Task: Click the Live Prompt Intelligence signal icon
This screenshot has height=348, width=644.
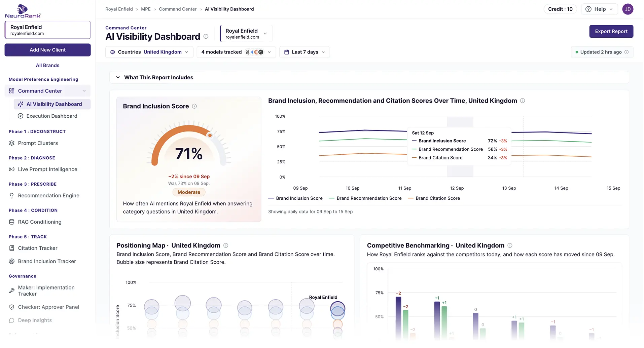Action: click(x=12, y=169)
